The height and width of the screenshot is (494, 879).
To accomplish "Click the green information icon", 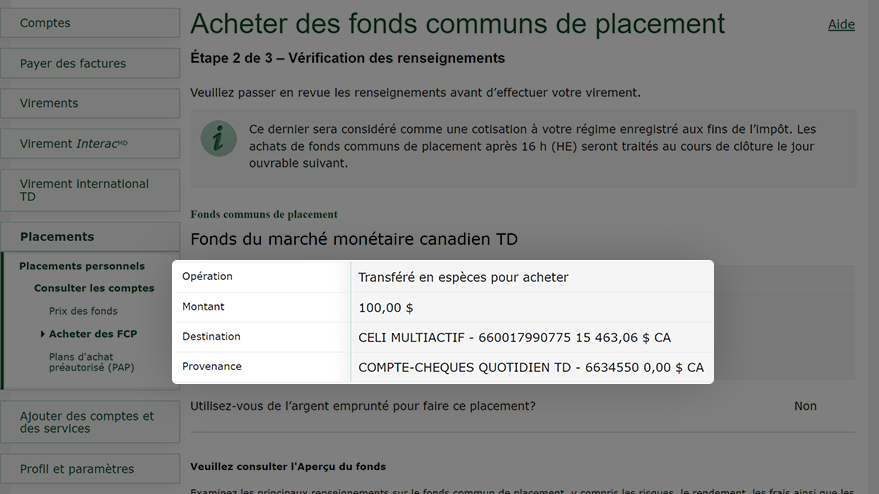I will coord(218,138).
